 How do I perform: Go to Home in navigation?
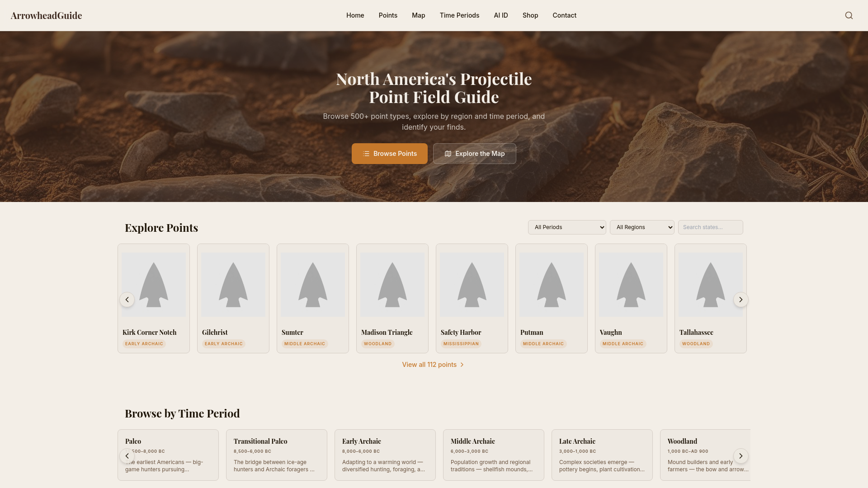click(355, 15)
